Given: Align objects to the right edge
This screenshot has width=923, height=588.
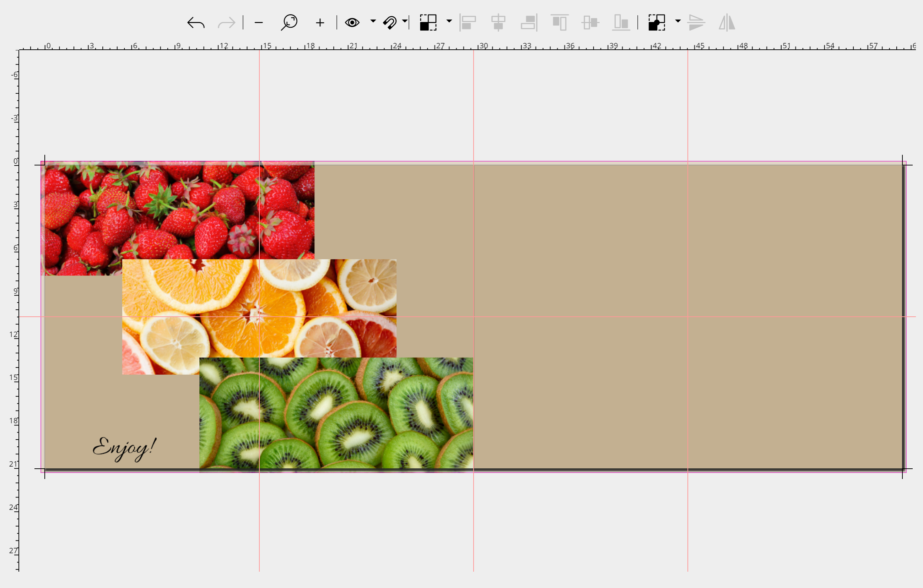Looking at the screenshot, I should 529,23.
